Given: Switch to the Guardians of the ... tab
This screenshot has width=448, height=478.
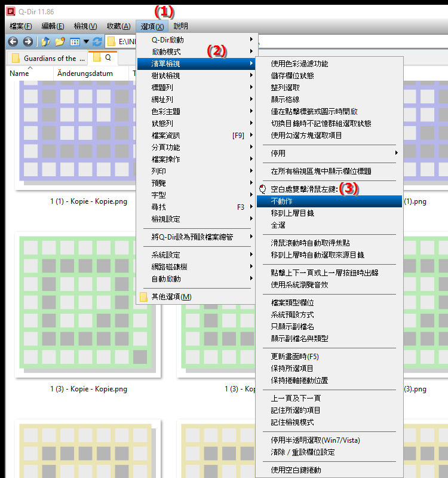Looking at the screenshot, I should (x=47, y=58).
